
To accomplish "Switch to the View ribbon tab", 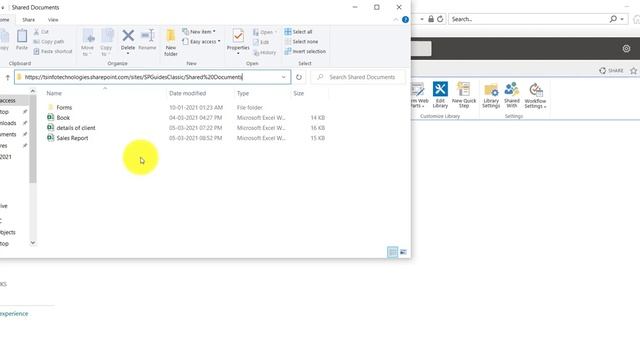I will point(53,20).
